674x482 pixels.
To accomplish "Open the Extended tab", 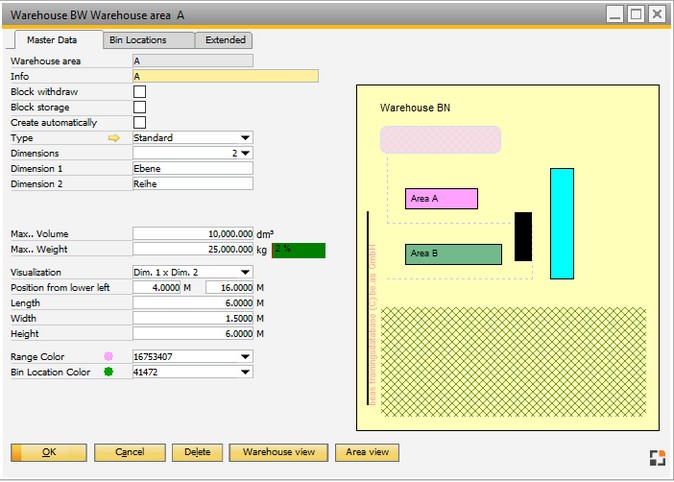I will point(225,40).
